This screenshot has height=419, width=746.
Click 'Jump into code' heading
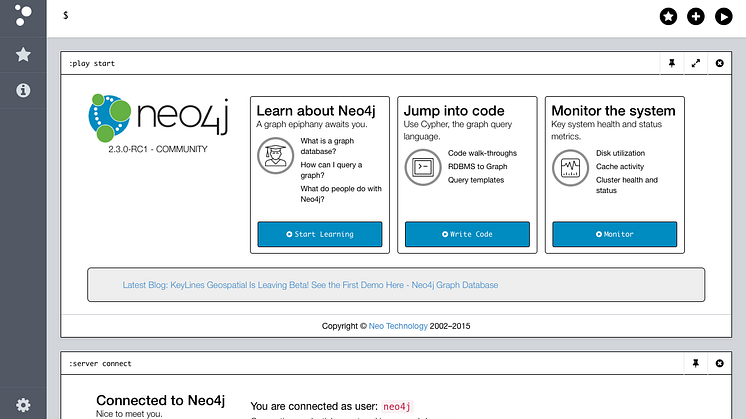pyautogui.click(x=454, y=111)
